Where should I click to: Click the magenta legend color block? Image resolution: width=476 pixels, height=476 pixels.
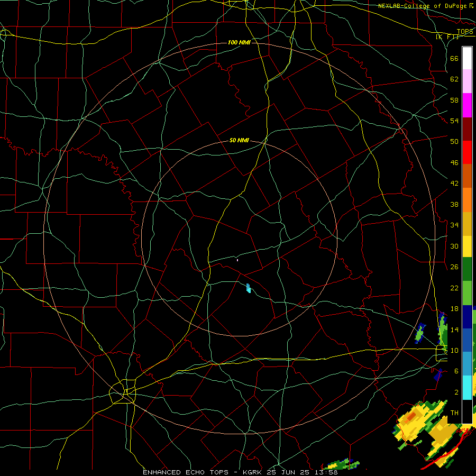[467, 105]
